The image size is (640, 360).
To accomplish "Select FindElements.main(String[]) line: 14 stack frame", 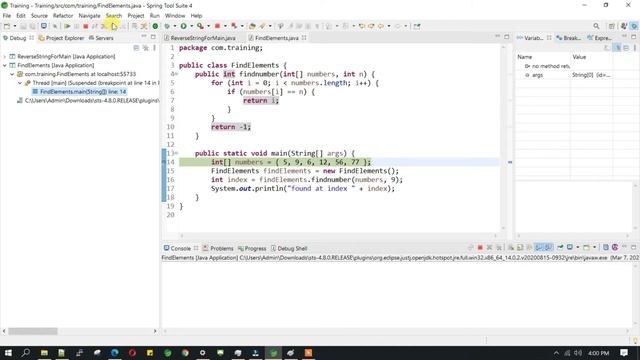I will [80, 92].
